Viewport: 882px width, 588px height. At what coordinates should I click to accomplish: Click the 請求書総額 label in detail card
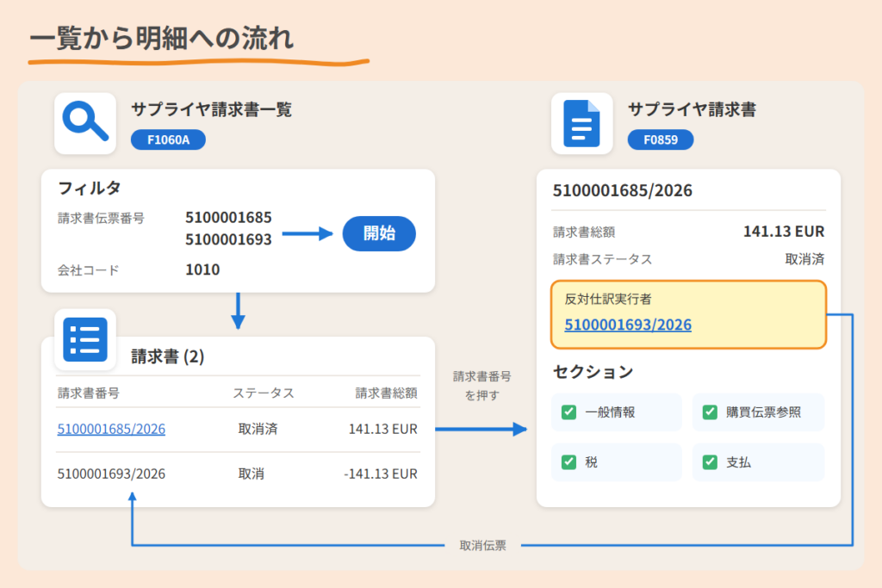(584, 232)
